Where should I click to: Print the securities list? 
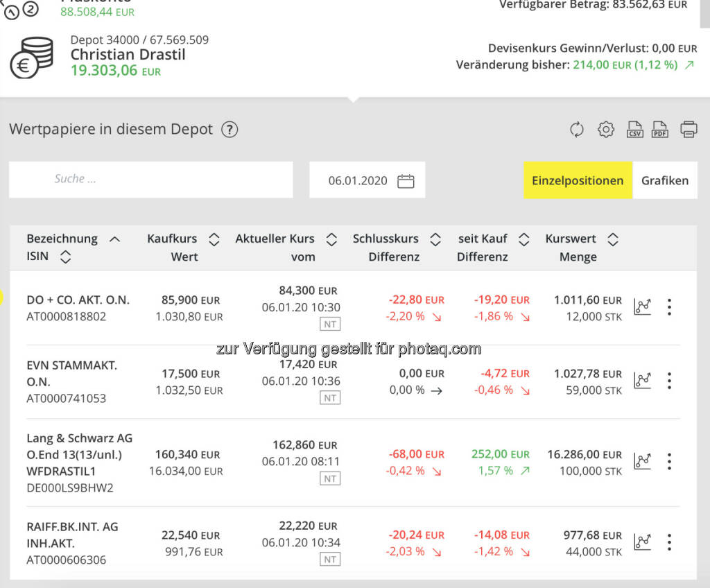(x=689, y=130)
